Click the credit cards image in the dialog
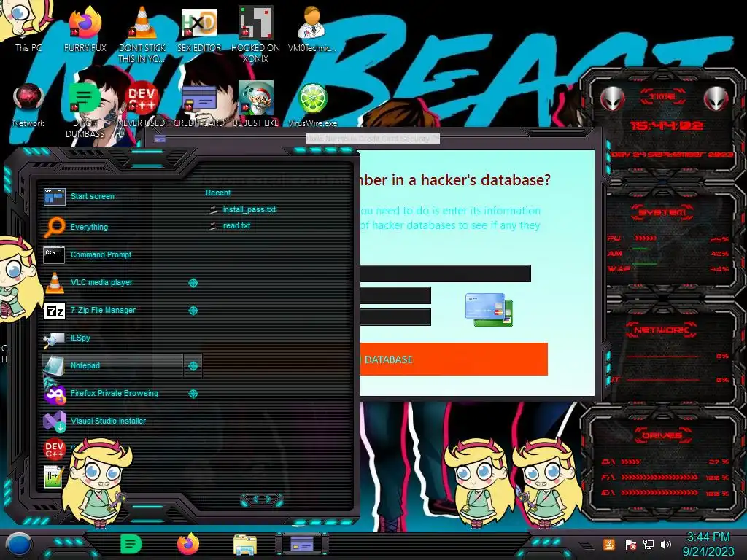The width and height of the screenshot is (747, 560). tap(489, 309)
